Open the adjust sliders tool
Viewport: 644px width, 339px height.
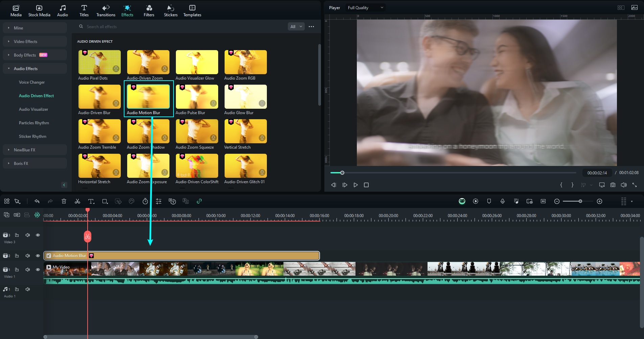pyautogui.click(x=159, y=201)
